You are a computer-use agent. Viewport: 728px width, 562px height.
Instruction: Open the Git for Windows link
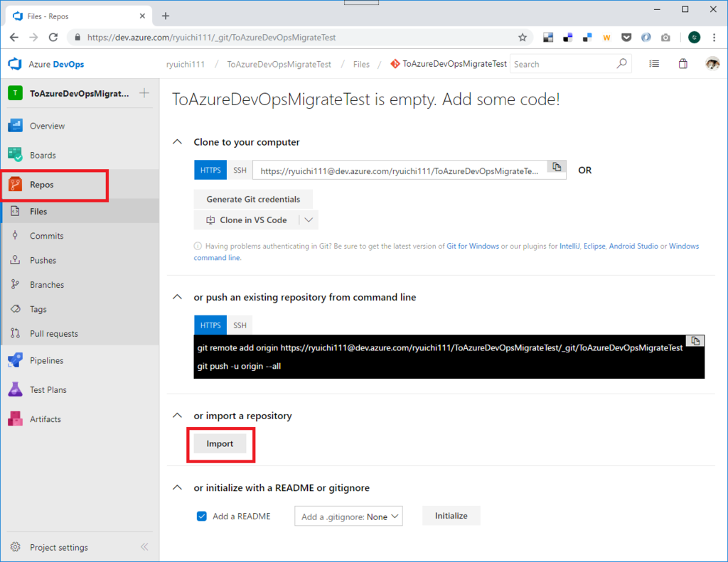tap(473, 246)
